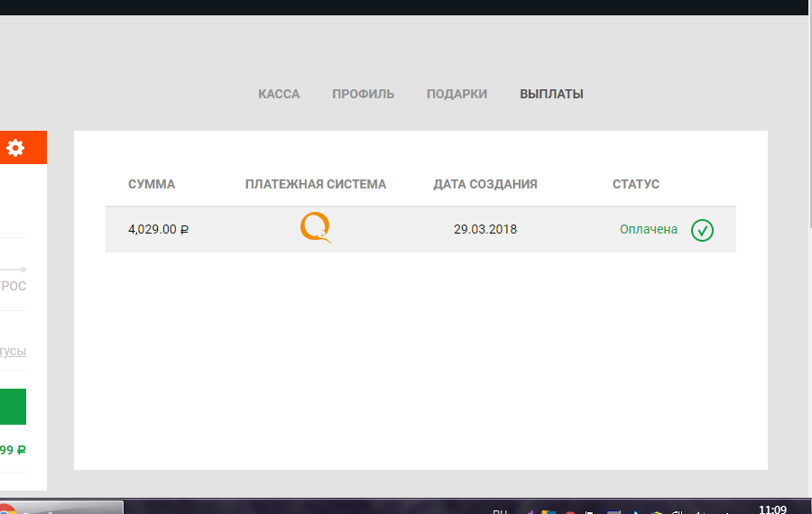Click the green button in left sidebar
812x514 pixels.
tap(13, 407)
